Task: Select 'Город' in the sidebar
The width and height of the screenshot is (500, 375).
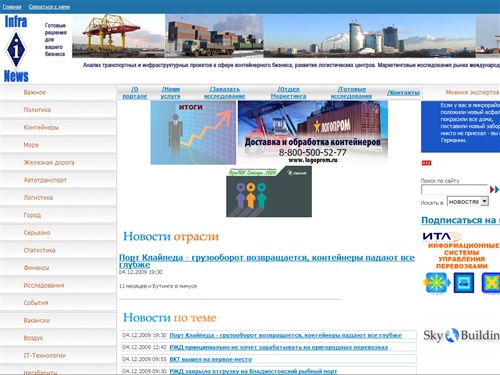Action: pos(58,215)
